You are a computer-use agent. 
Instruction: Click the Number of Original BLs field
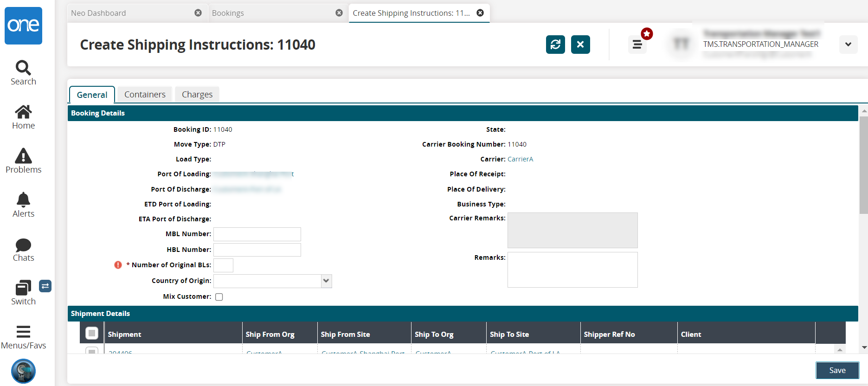tap(223, 265)
